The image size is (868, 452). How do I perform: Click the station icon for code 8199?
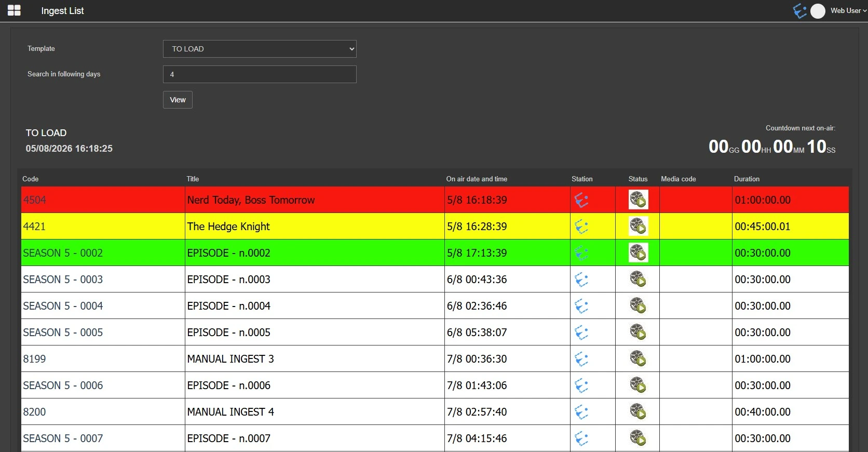(x=581, y=359)
